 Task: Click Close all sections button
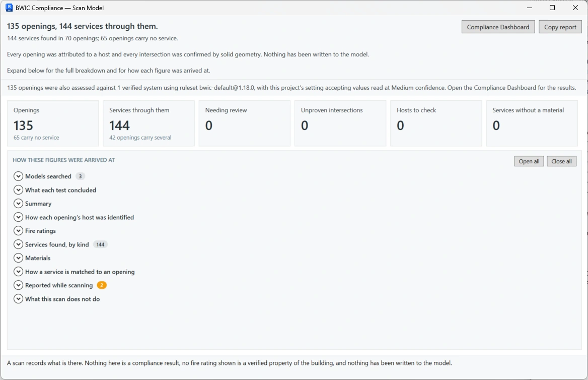(561, 161)
